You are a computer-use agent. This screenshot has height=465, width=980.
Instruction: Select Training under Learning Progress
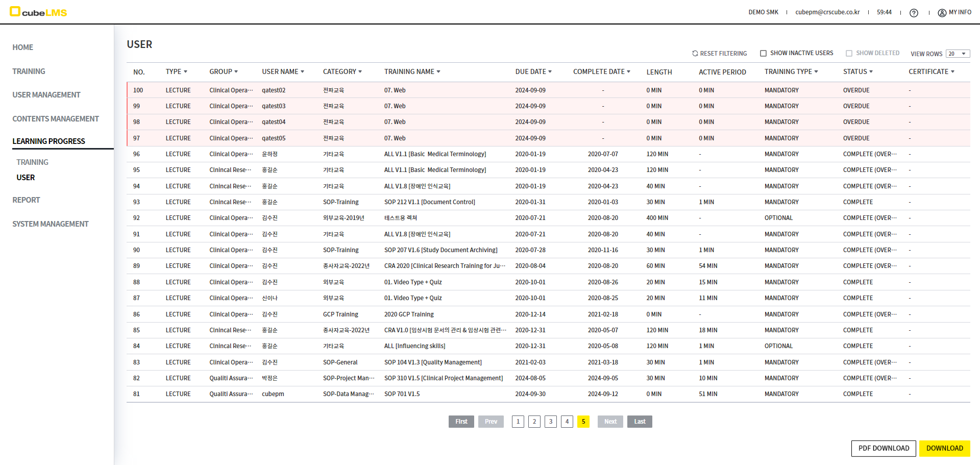click(32, 162)
